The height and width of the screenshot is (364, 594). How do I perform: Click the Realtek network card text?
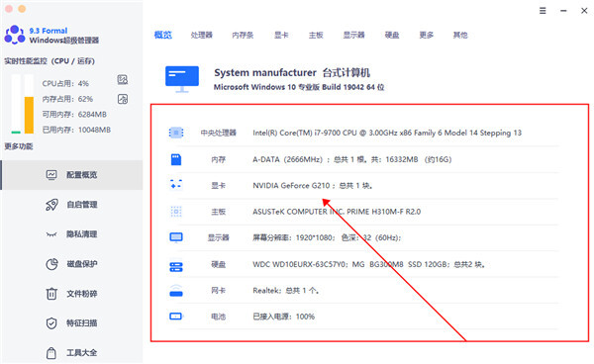pos(286,290)
